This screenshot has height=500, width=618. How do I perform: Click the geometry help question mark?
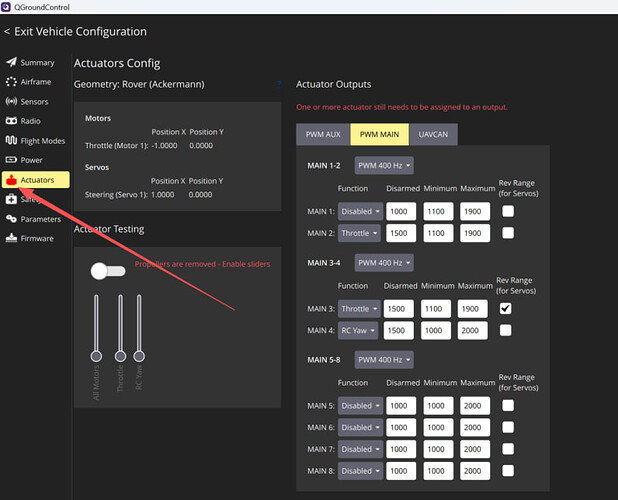[279, 84]
